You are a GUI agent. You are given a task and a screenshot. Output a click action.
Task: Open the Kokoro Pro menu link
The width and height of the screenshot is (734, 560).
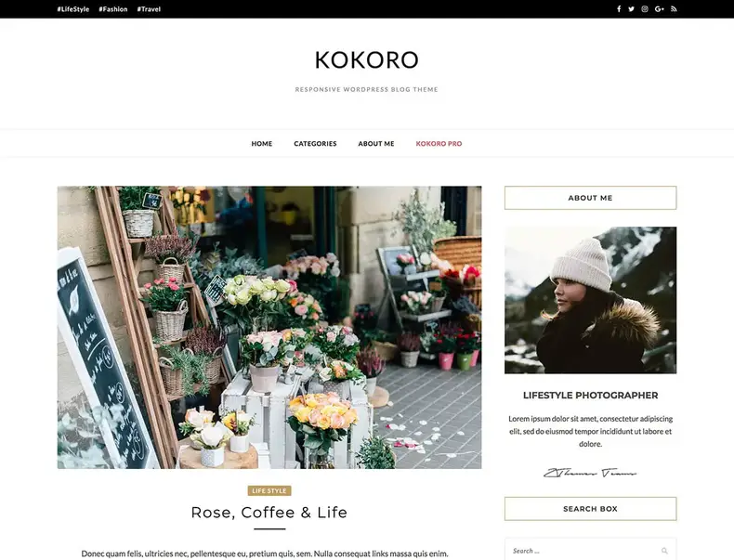tap(439, 144)
